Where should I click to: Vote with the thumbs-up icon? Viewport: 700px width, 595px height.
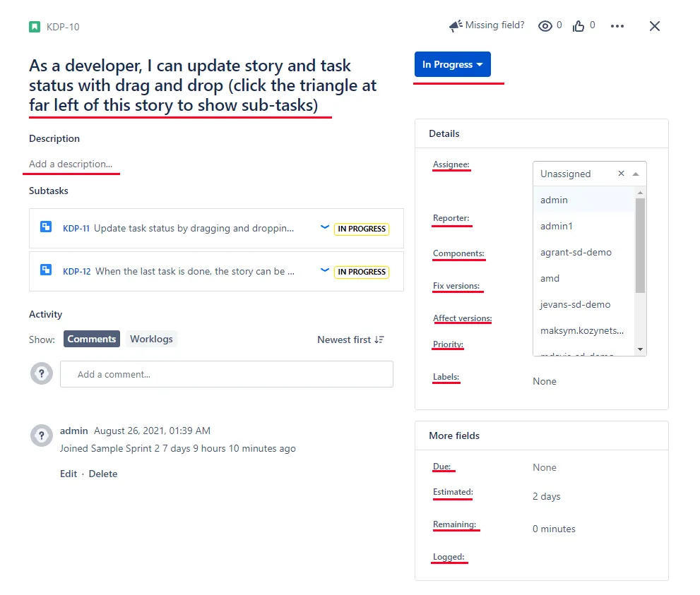coord(578,26)
